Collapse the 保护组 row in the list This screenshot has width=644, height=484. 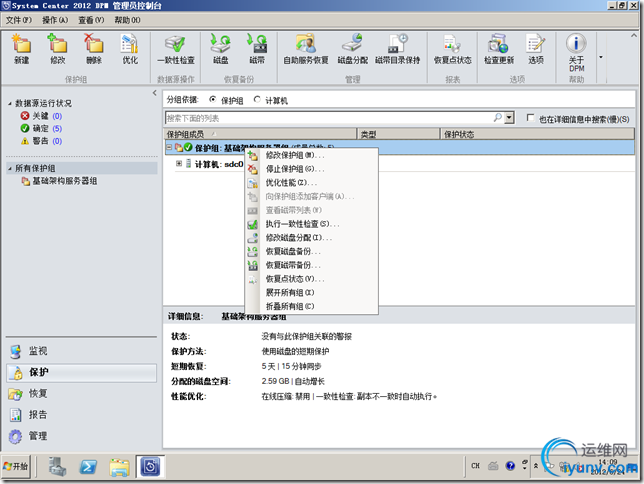169,147
